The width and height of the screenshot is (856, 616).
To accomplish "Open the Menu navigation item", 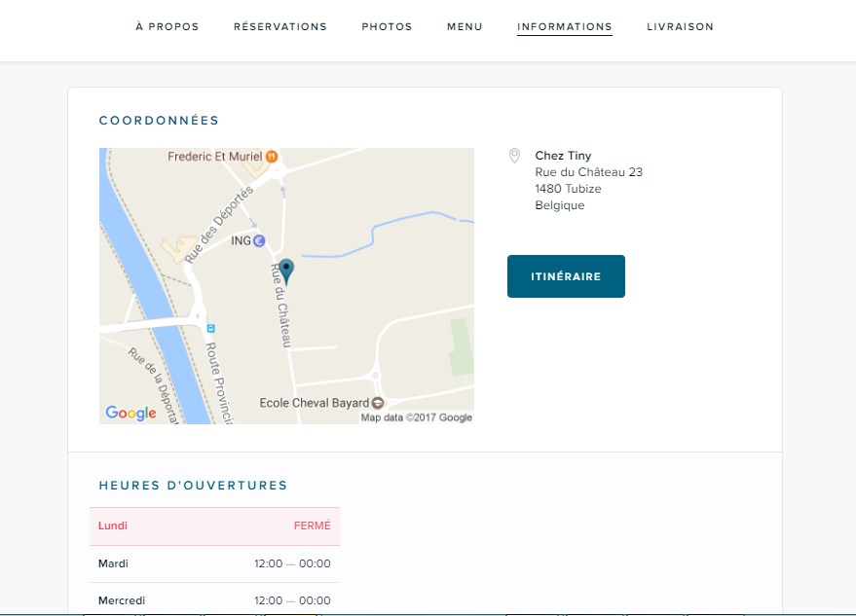I will click(465, 26).
